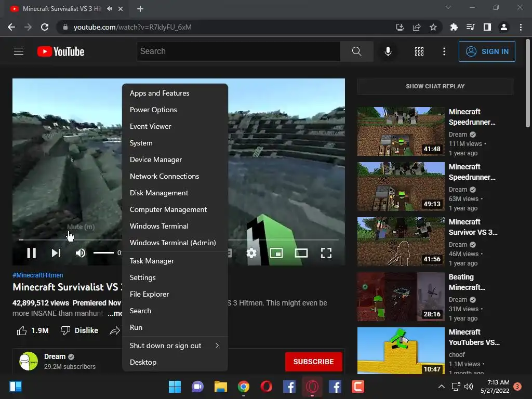This screenshot has height=399, width=532.
Task: Open the 49:13 Minecraft Speedrunner thumbnail
Action: coord(401,187)
